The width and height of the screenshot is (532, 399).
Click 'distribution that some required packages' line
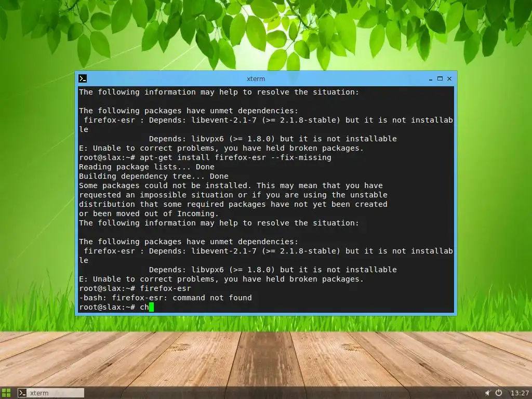click(x=233, y=204)
